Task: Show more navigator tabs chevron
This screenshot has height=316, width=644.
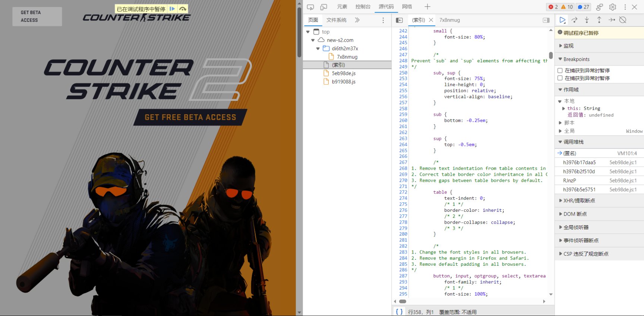Action: coord(357,20)
